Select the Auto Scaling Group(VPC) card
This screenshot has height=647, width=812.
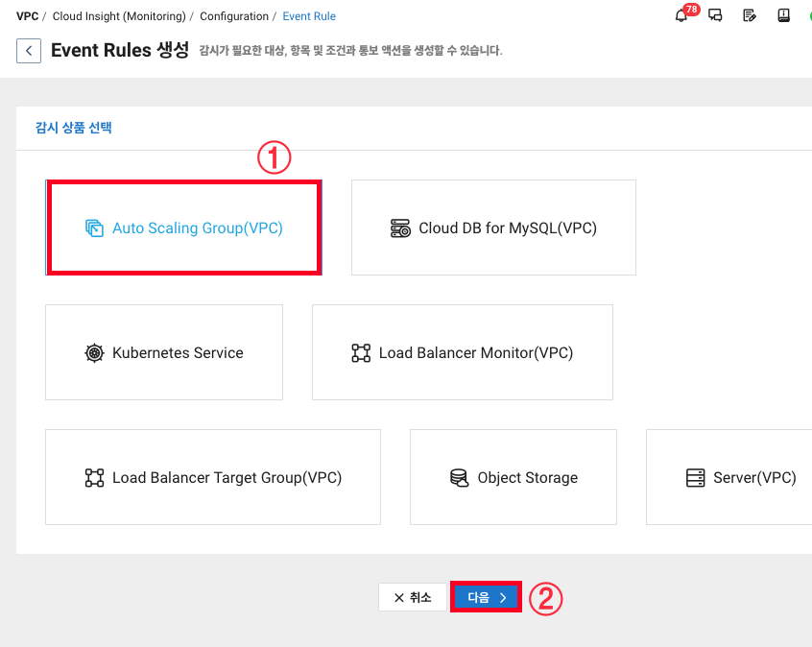184,228
